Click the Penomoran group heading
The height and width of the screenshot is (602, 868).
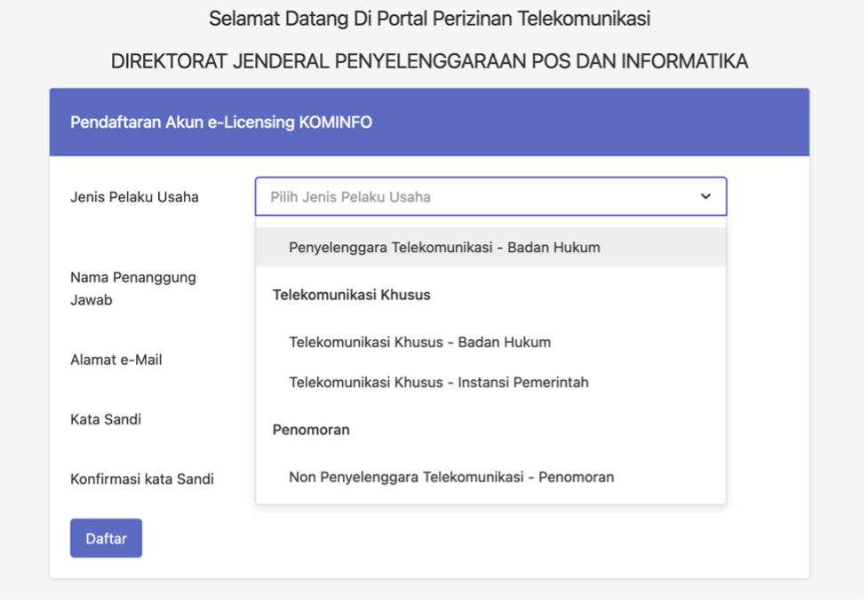tap(311, 430)
